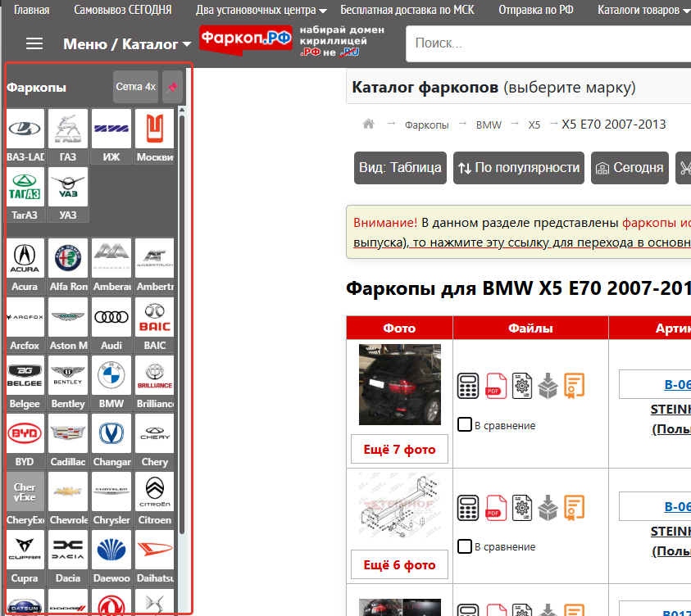Check В сравнение for second product
The height and width of the screenshot is (616, 691).
click(x=465, y=546)
